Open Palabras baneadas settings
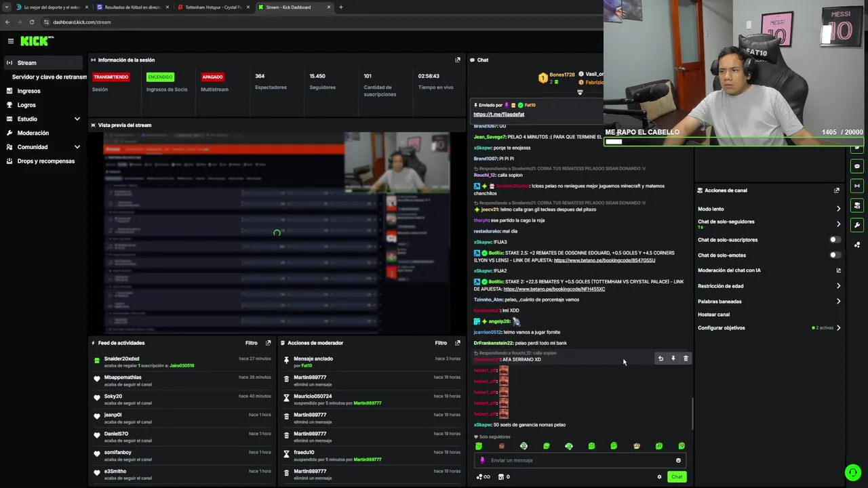Viewport: 868px width, 488px height. (x=769, y=302)
